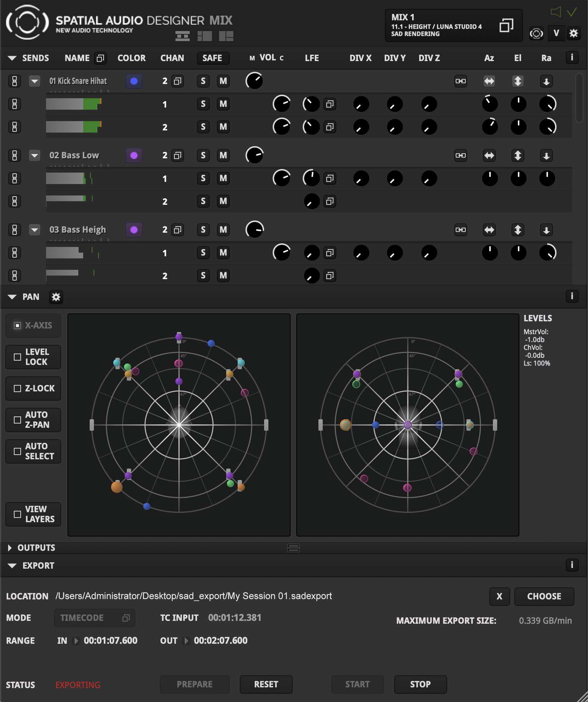Open the PAN settings gear
Viewport: 588px width, 702px height.
pos(56,297)
